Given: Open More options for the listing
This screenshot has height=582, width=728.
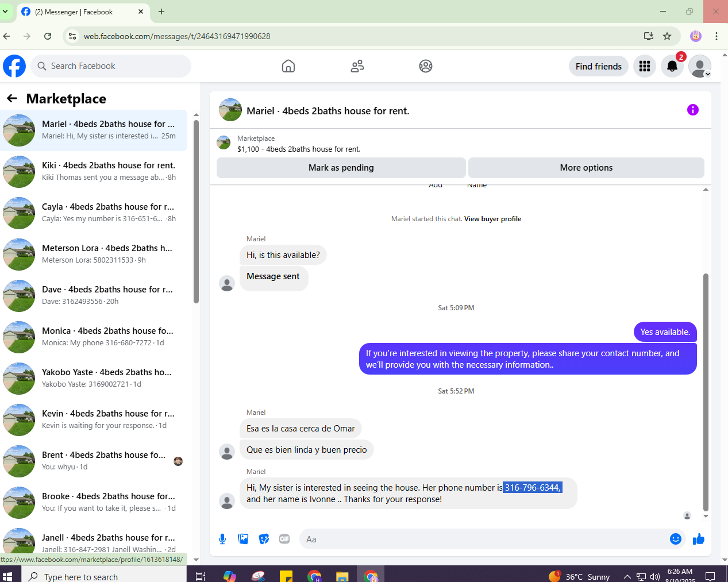Looking at the screenshot, I should (x=586, y=168).
